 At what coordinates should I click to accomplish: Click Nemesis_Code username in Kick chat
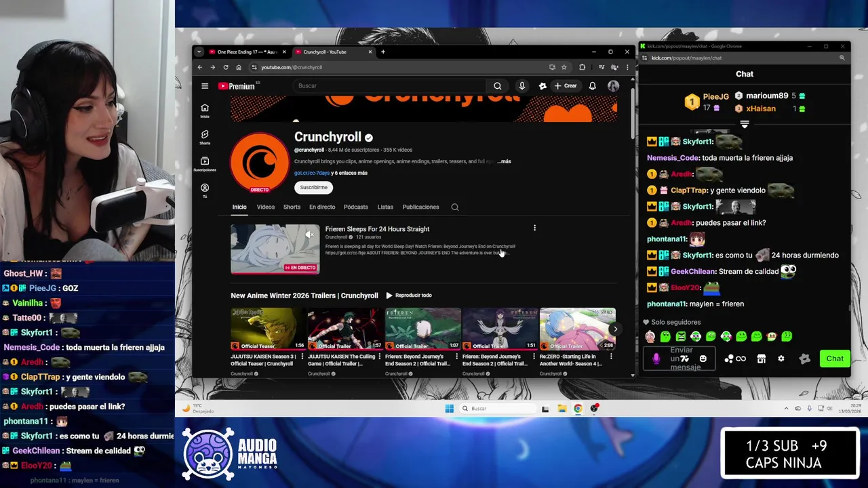(x=673, y=158)
